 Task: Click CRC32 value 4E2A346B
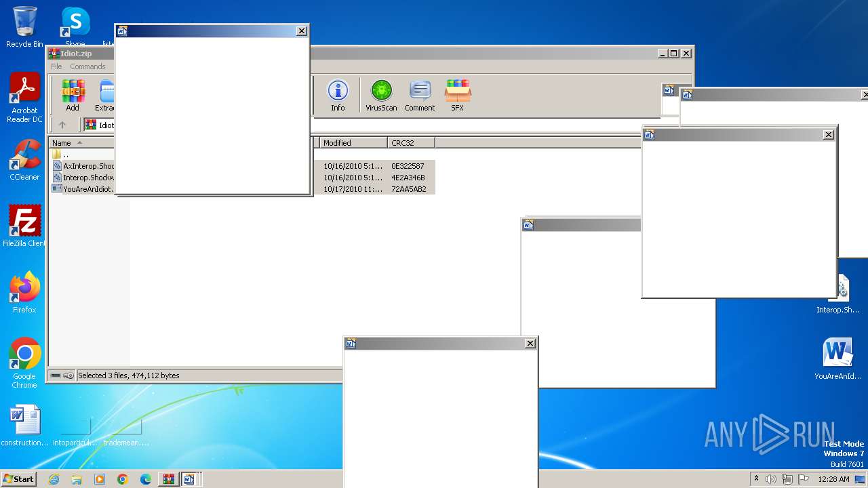pos(408,178)
